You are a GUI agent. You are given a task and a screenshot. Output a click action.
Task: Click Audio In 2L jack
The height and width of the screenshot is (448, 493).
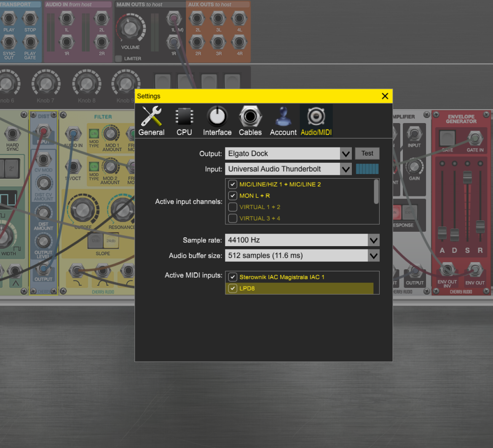pyautogui.click(x=102, y=19)
